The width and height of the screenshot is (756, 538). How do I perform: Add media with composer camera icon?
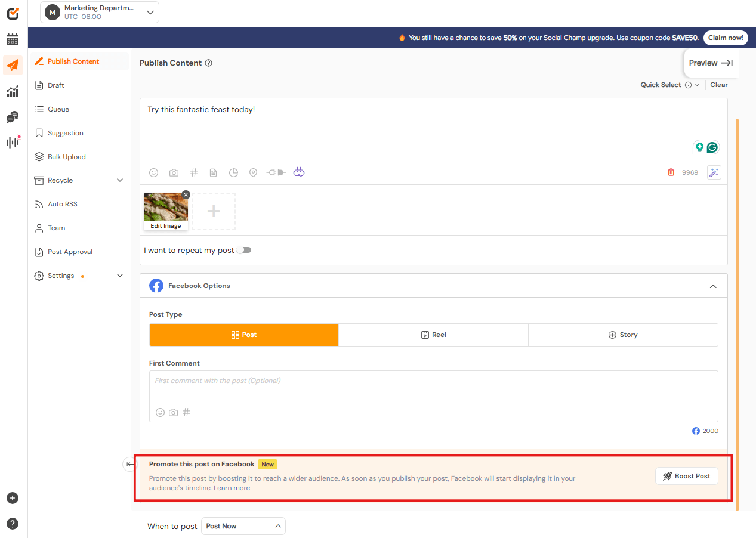(x=174, y=172)
